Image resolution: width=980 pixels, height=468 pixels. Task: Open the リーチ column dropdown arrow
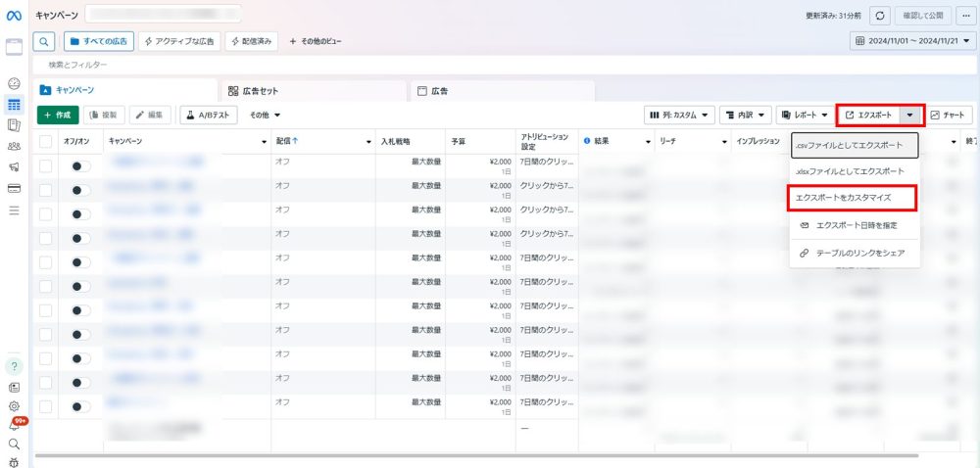pos(724,142)
